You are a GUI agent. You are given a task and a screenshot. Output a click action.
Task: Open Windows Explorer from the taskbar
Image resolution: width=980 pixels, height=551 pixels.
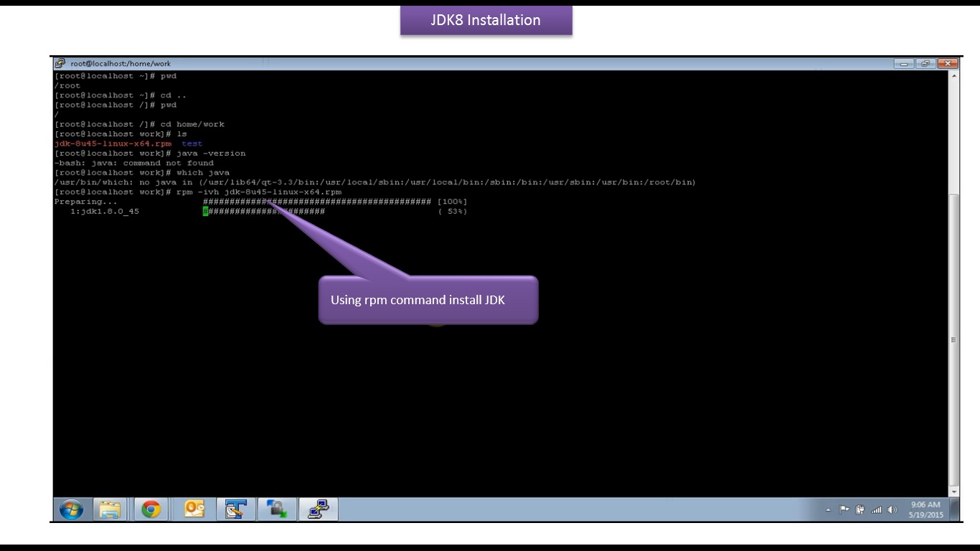coord(110,509)
